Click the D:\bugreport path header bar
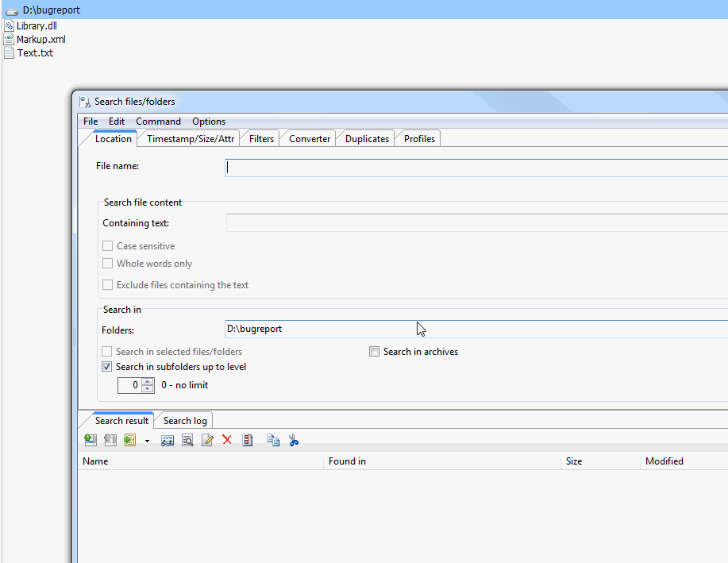 [364, 10]
